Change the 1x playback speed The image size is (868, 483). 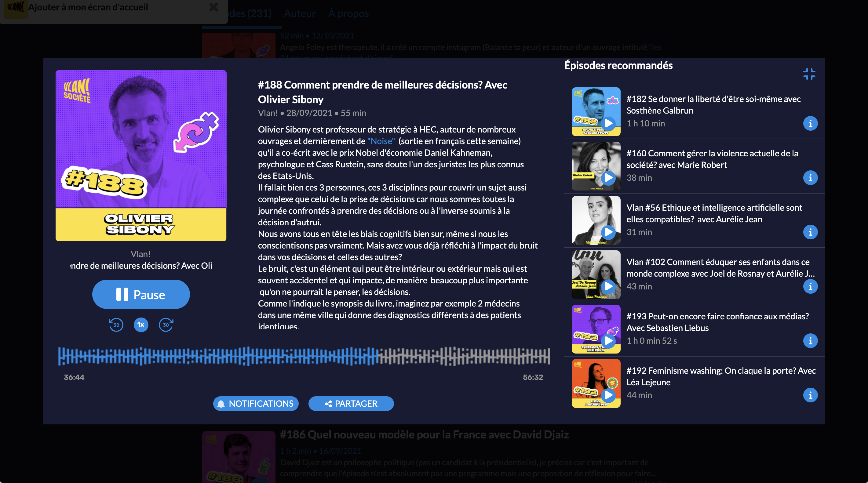pyautogui.click(x=141, y=325)
